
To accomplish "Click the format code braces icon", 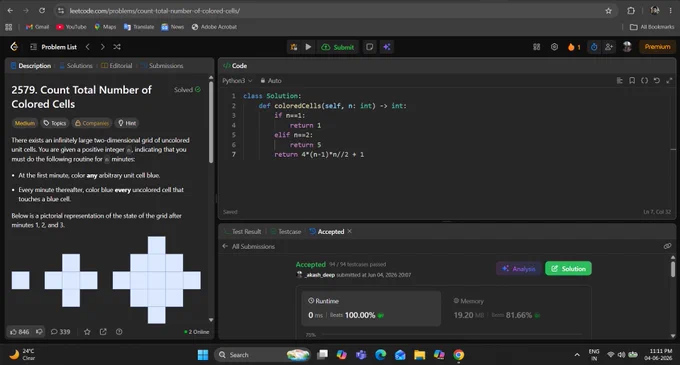I will [x=644, y=81].
